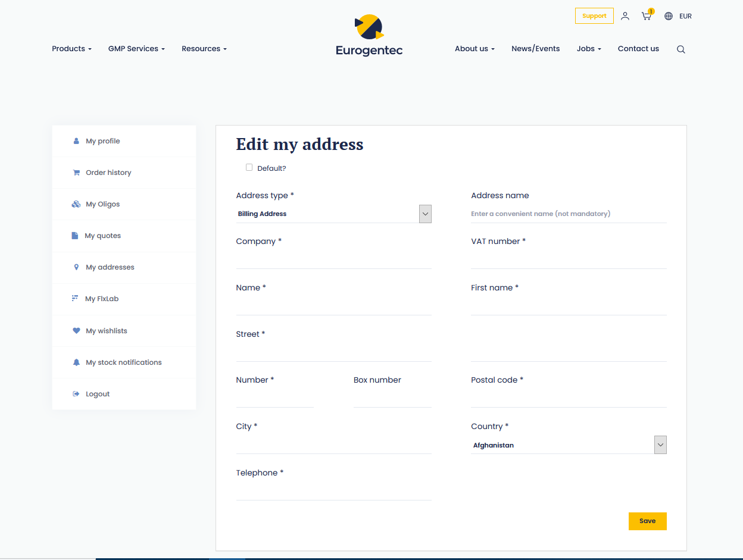The width and height of the screenshot is (743, 560).
Task: Go to News/Events page
Action: (535, 49)
